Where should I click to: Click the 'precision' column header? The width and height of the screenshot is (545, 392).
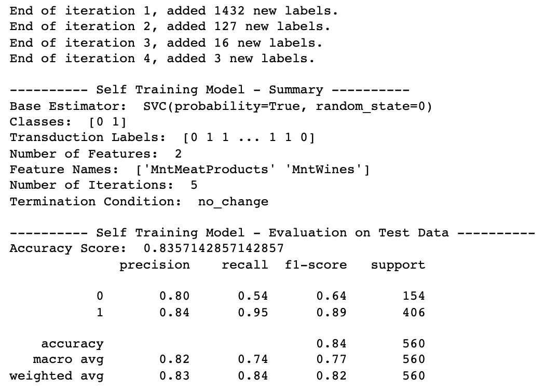155,265
